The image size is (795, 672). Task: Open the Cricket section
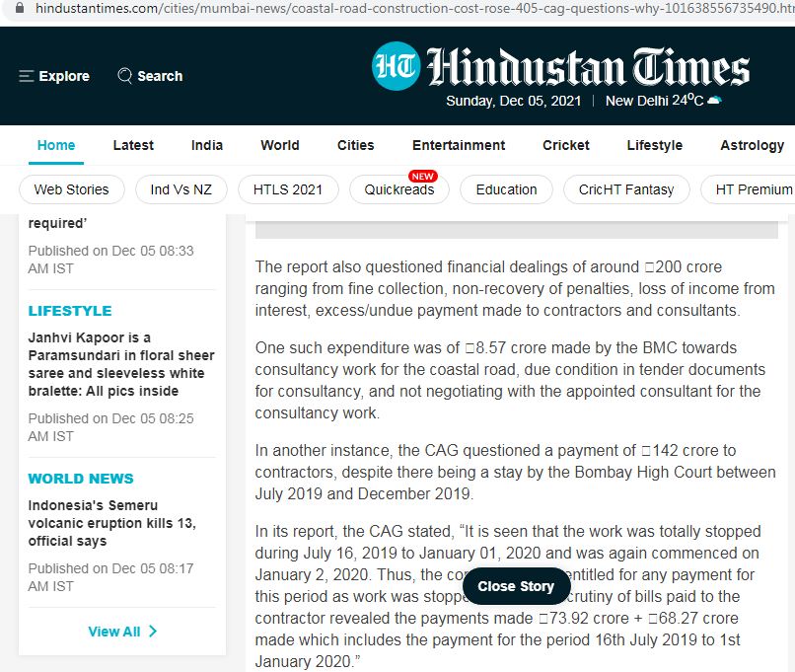[566, 145]
